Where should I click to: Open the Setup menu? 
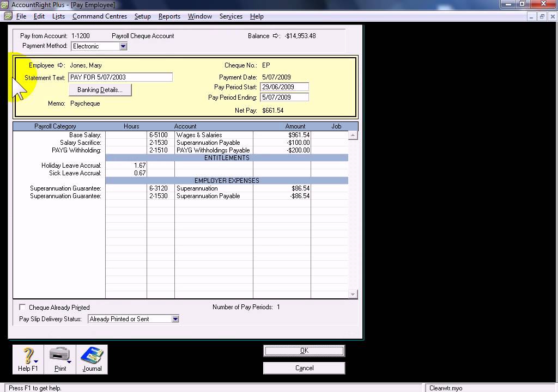[x=142, y=16]
